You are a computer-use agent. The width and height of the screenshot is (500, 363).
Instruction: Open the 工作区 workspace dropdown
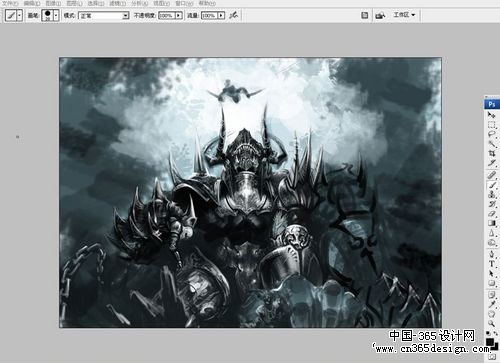[404, 15]
